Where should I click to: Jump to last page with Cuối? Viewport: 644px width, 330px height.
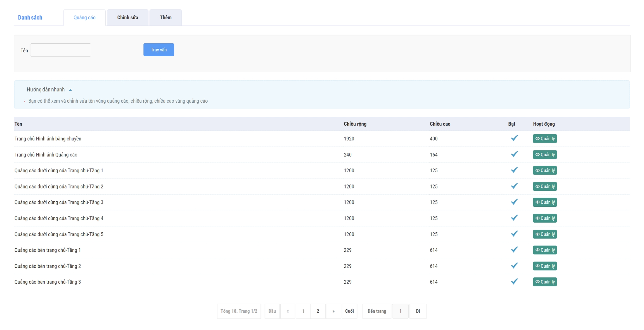click(x=349, y=311)
